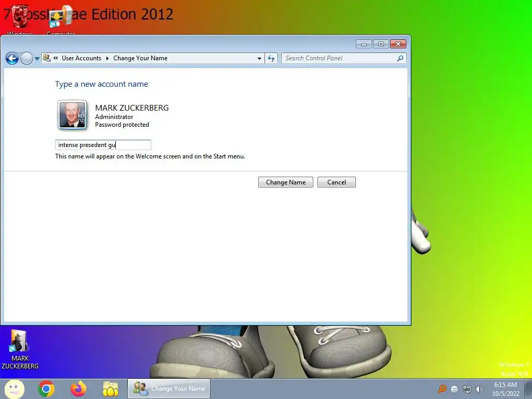
Task: Select the Change Your Name breadcrumb
Action: pyautogui.click(x=140, y=58)
